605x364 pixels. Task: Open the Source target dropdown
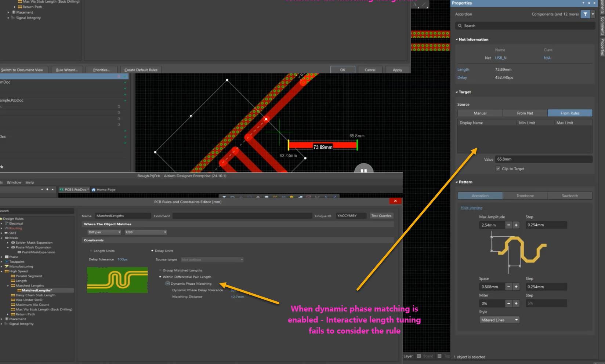[212, 259]
